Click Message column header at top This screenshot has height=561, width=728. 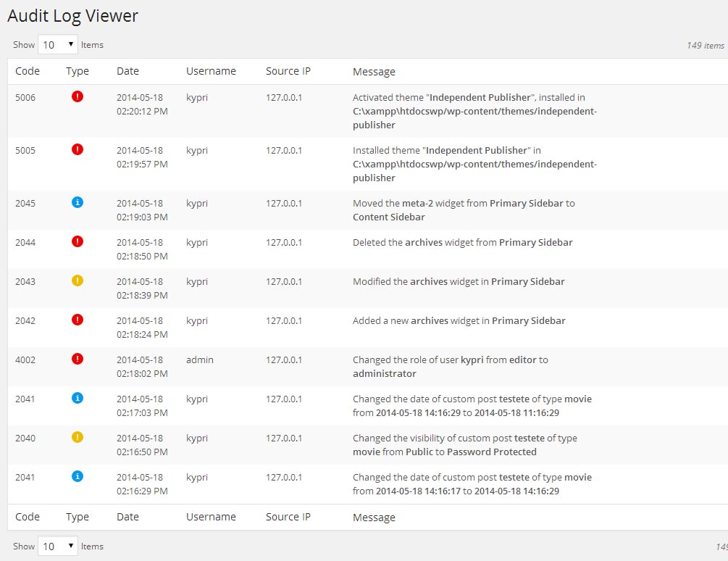pos(374,72)
